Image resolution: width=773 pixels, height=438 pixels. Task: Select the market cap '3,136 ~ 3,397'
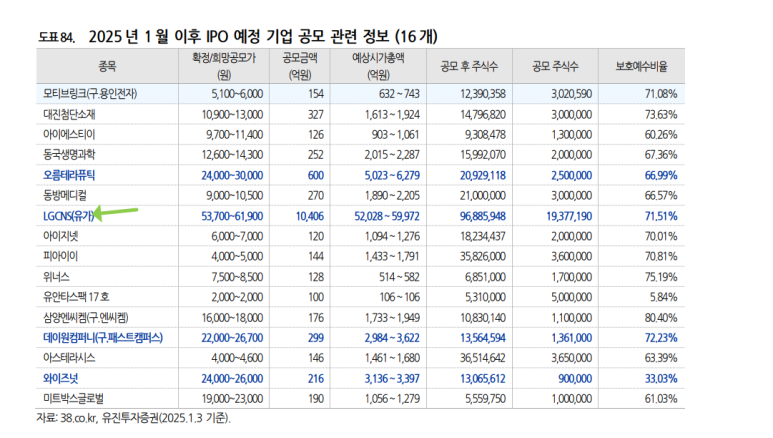(392, 378)
